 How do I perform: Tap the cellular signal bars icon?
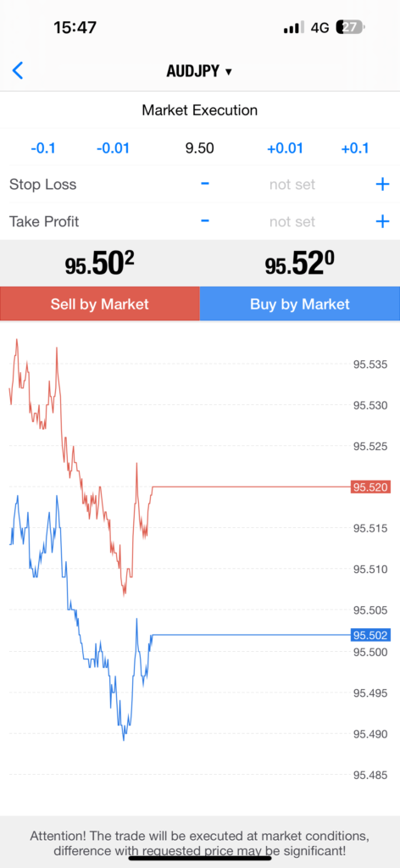293,27
